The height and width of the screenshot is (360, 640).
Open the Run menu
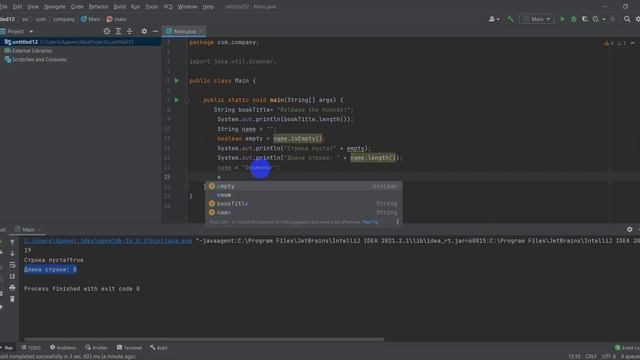point(135,7)
